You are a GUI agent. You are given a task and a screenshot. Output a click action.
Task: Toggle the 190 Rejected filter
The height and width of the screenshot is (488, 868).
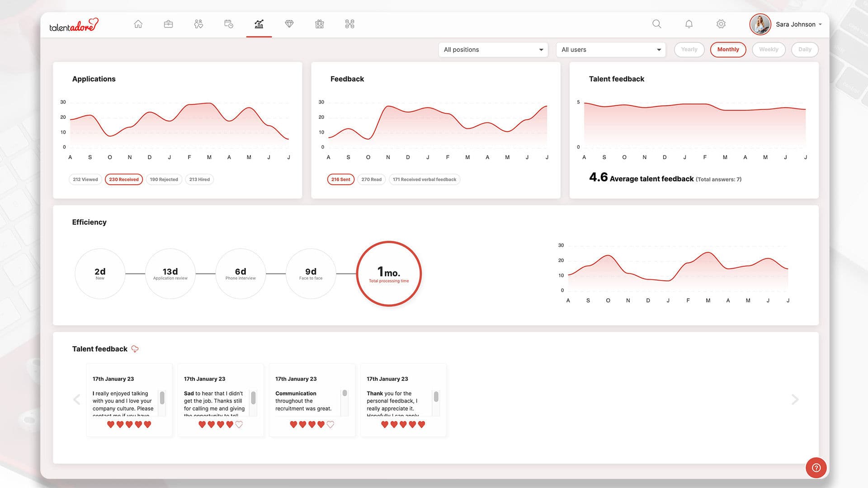click(x=164, y=179)
